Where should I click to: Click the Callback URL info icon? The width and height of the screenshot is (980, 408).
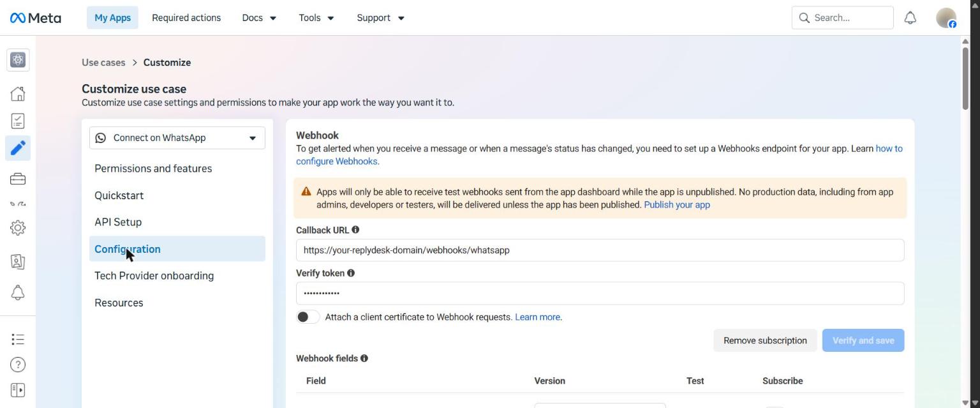pyautogui.click(x=355, y=230)
